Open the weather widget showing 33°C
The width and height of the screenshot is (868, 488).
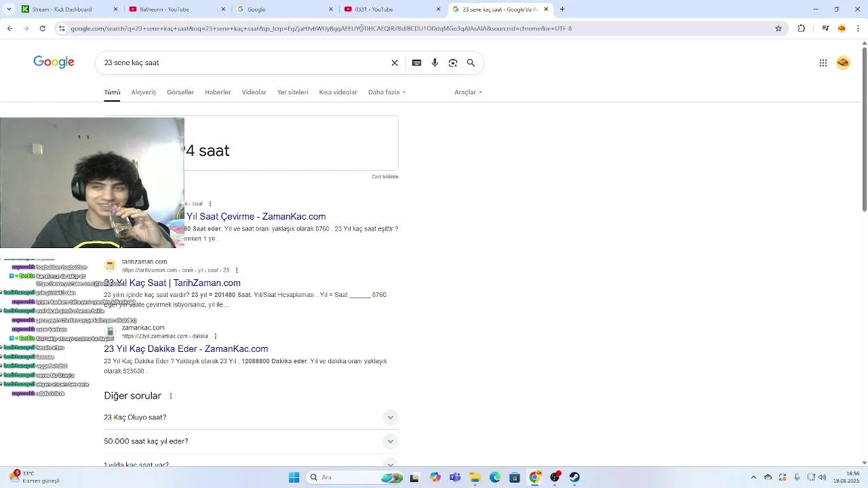(x=34, y=477)
